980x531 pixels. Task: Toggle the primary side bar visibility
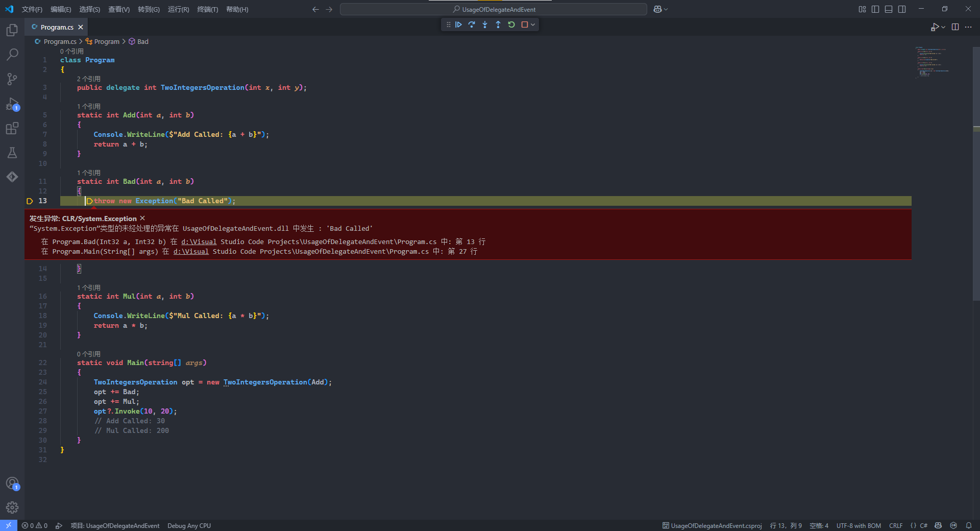[875, 9]
